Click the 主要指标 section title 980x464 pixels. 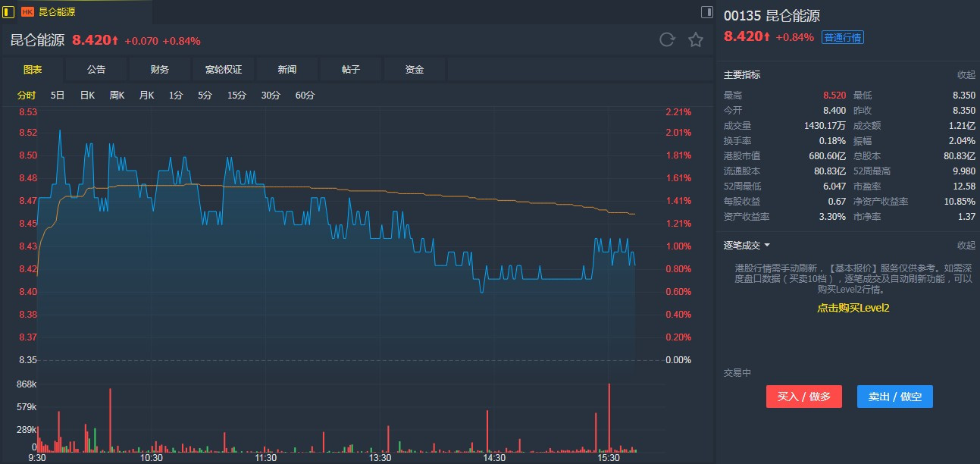742,74
